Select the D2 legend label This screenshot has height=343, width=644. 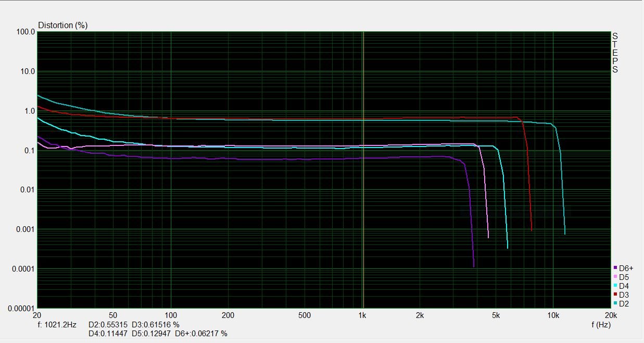pos(624,303)
